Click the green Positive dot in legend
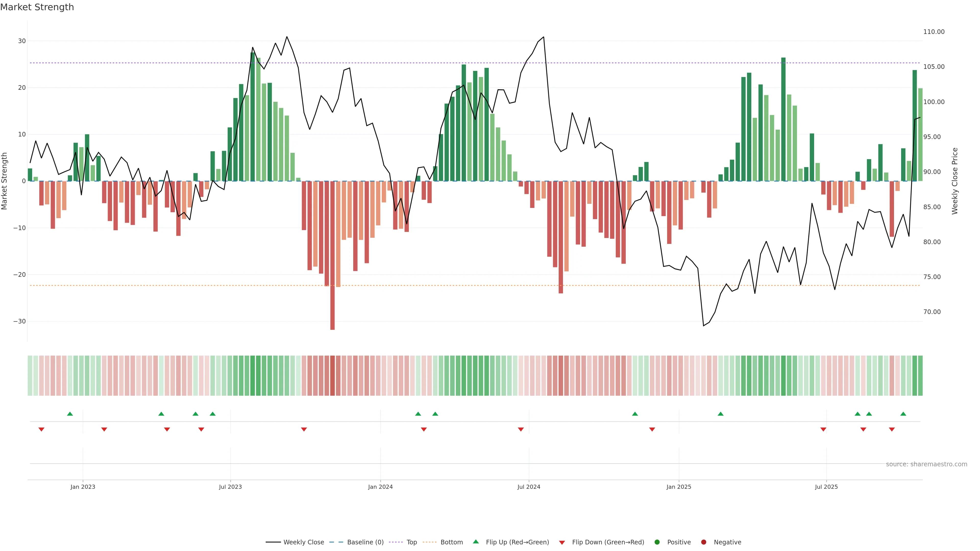The image size is (980, 551). tap(657, 542)
